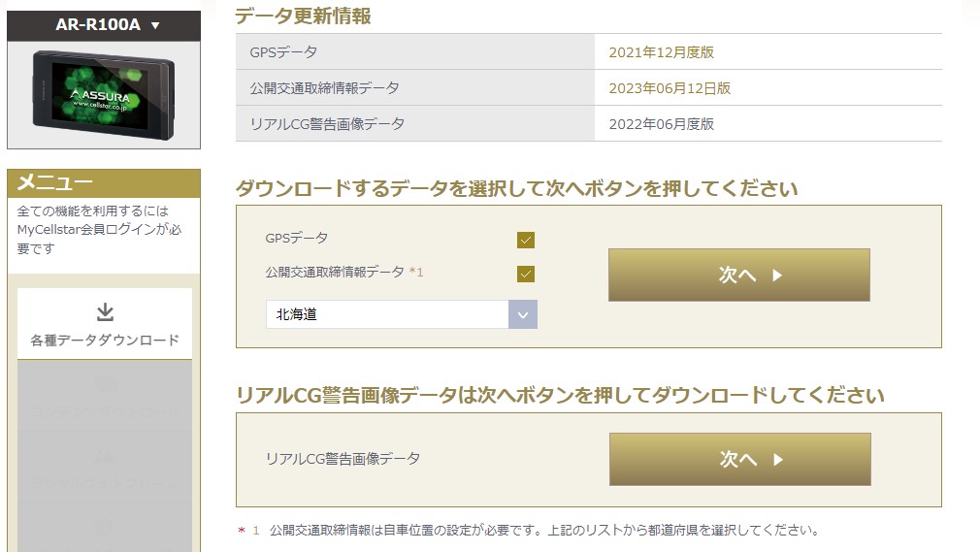Image resolution: width=980 pixels, height=552 pixels.
Task: Click the 2021年12月度版 GPS version text
Action: (x=661, y=52)
